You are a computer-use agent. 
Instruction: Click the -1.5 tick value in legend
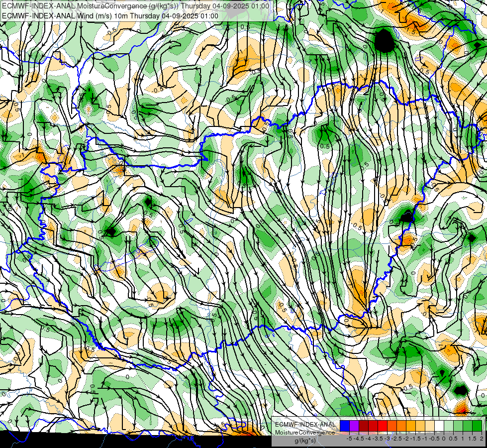coord(416,439)
